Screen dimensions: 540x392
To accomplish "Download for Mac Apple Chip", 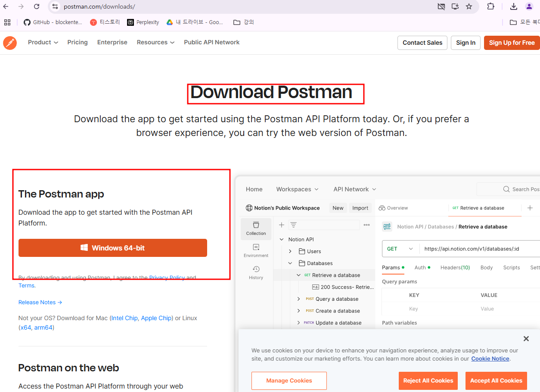I will pos(156,318).
